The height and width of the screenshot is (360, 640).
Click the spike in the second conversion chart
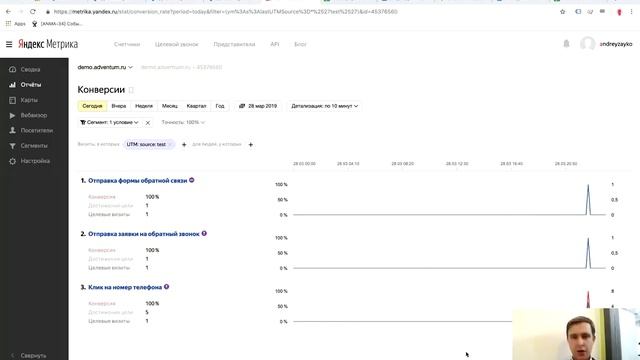pos(588,253)
